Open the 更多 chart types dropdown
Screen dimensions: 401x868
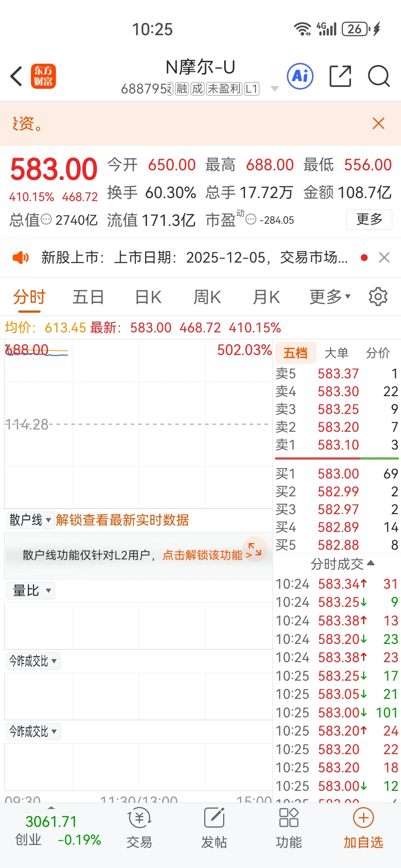[330, 297]
